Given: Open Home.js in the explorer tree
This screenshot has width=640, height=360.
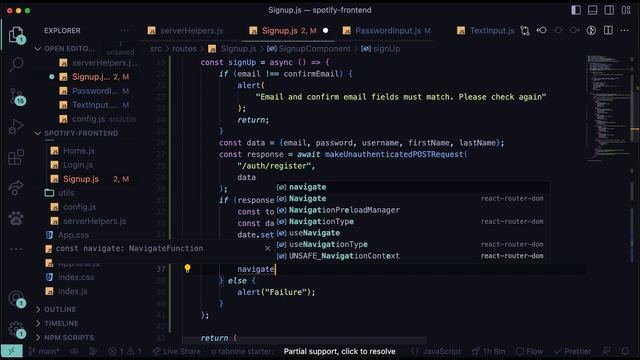Looking at the screenshot, I should click(x=78, y=151).
